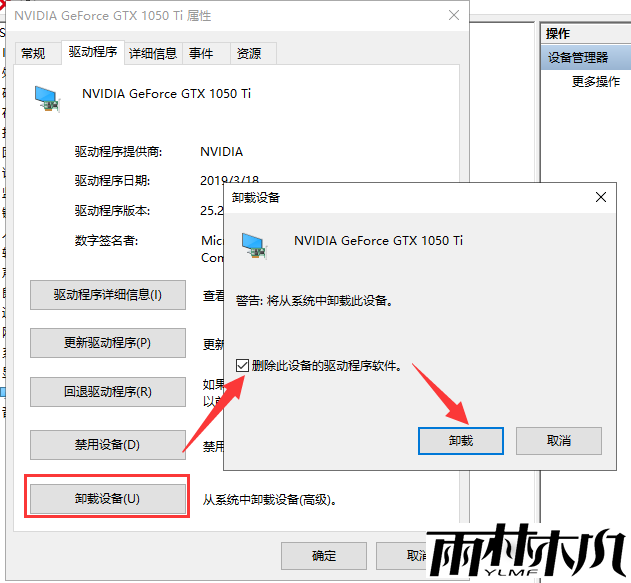Click the device name heading in the properties window
Image resolution: width=631 pixels, height=583 pixels.
[167, 94]
